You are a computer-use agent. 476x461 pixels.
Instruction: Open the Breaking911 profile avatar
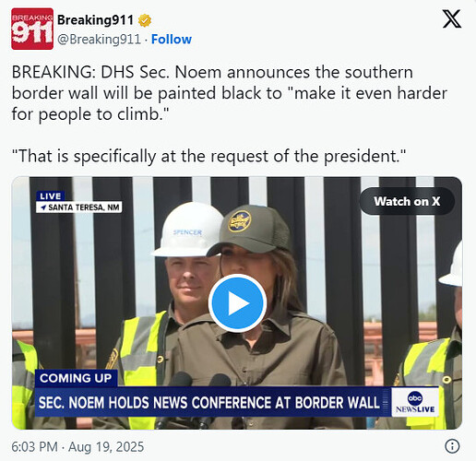pyautogui.click(x=32, y=29)
